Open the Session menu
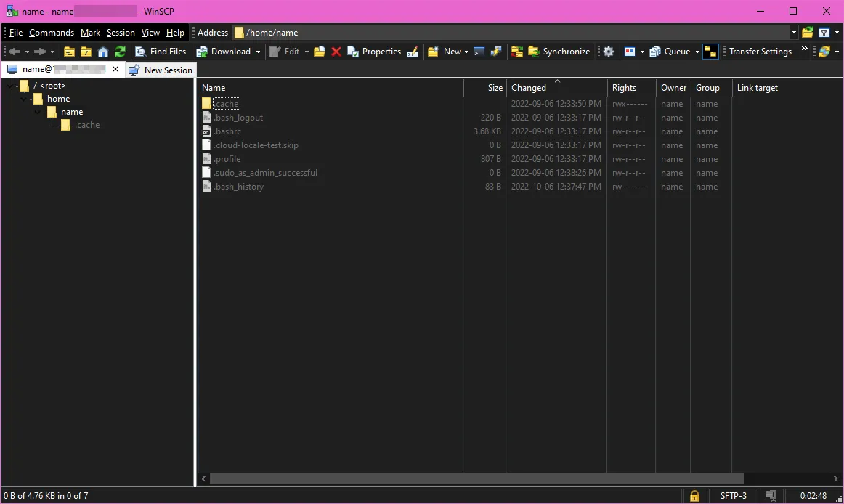 pos(121,32)
